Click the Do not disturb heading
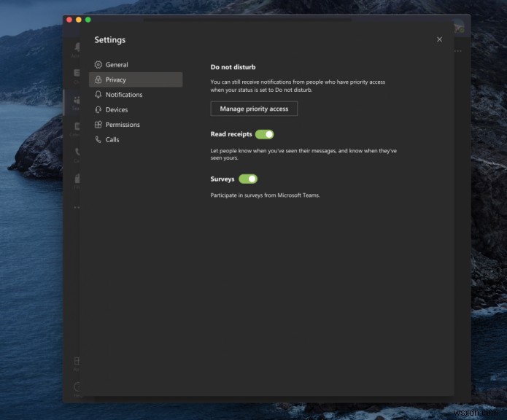507x420 pixels. [x=233, y=67]
